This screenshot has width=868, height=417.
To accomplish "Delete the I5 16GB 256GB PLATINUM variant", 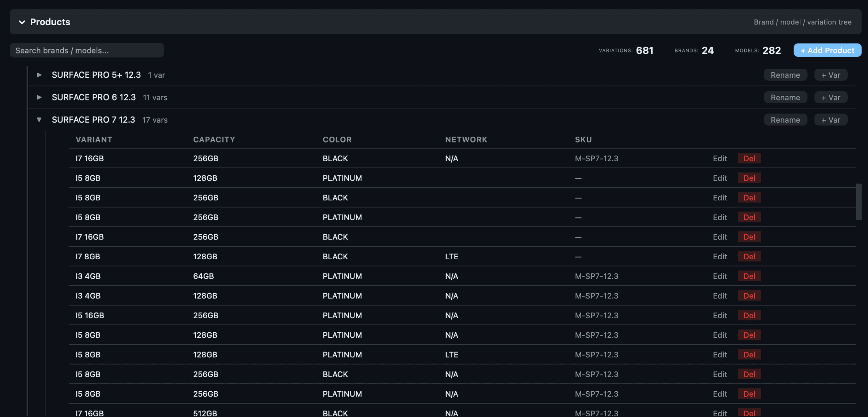I will pos(749,315).
